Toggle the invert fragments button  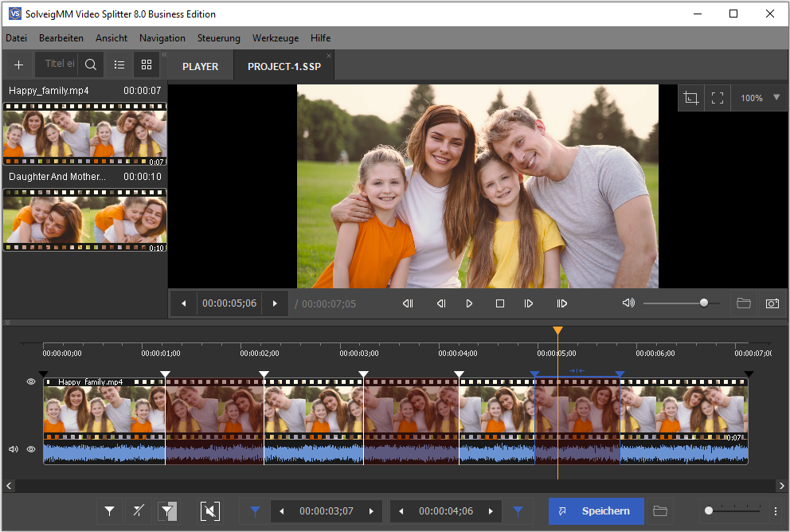pyautogui.click(x=166, y=511)
